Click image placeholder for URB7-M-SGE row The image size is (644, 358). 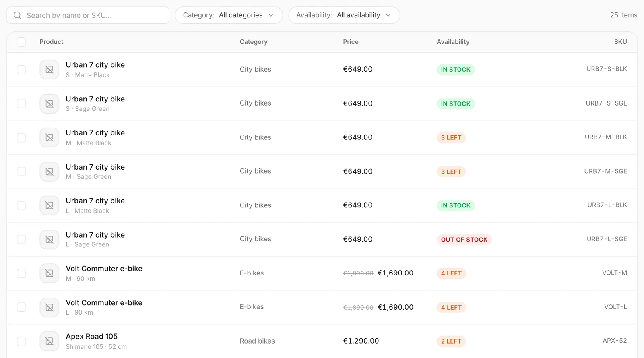pyautogui.click(x=50, y=172)
